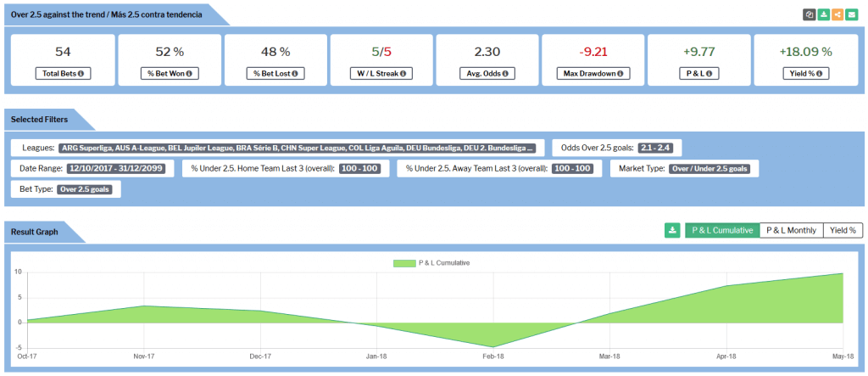Download the result graph using green icon
This screenshot has height=376, width=868.
point(672,230)
